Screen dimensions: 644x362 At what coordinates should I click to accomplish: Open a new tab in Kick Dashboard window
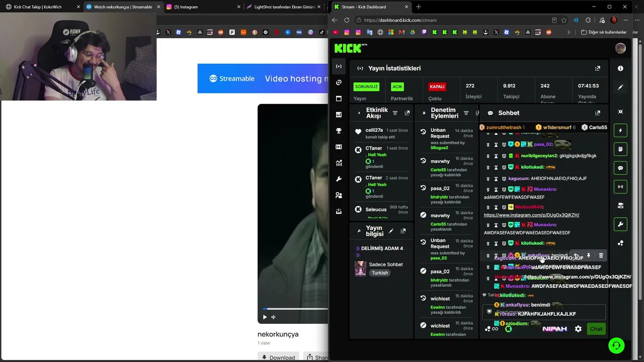pyautogui.click(x=419, y=7)
